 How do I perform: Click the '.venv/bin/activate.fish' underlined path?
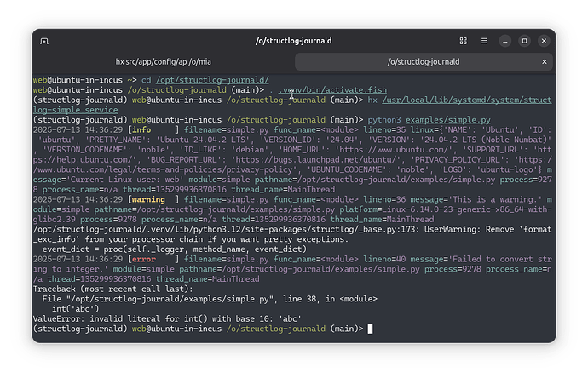tap(332, 90)
